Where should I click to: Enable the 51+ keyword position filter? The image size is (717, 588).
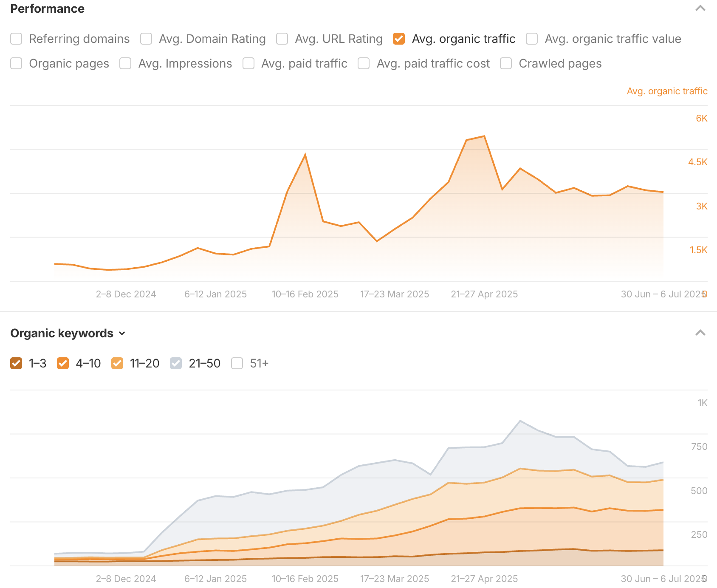coord(237,363)
